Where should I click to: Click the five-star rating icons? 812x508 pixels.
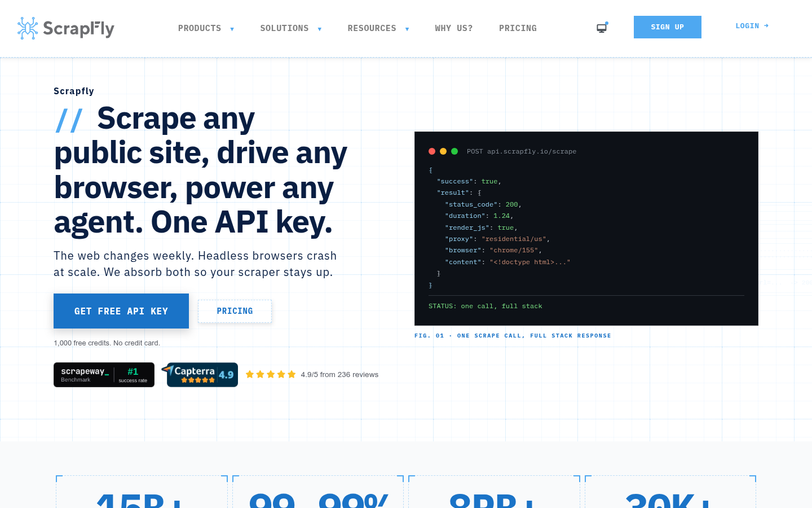[x=271, y=374]
